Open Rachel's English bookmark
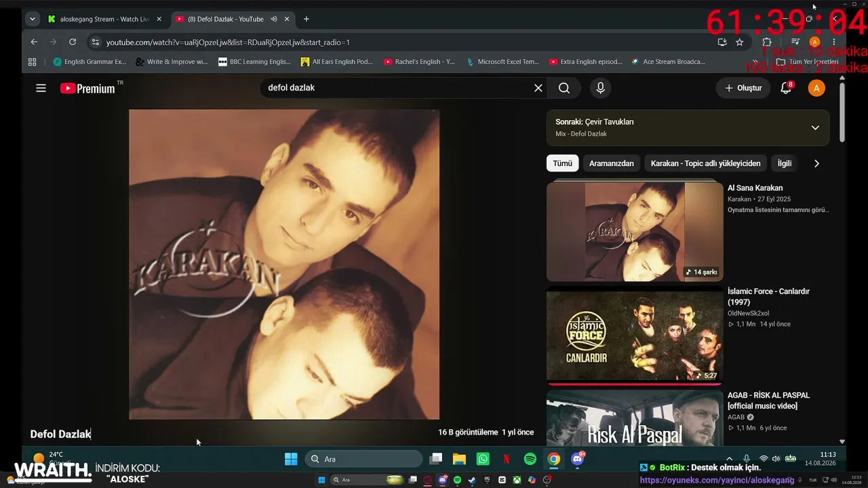This screenshot has width=868, height=488. [420, 62]
